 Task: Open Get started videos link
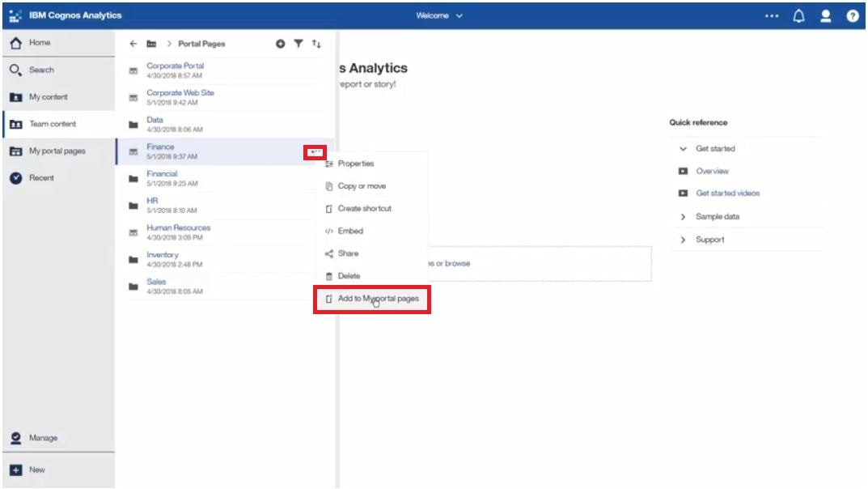(727, 193)
